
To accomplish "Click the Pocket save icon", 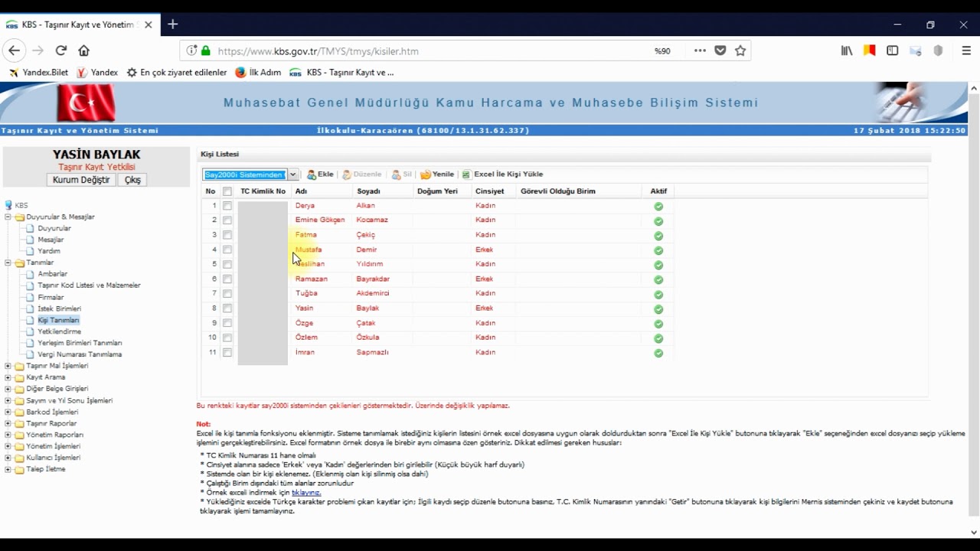I will [720, 51].
